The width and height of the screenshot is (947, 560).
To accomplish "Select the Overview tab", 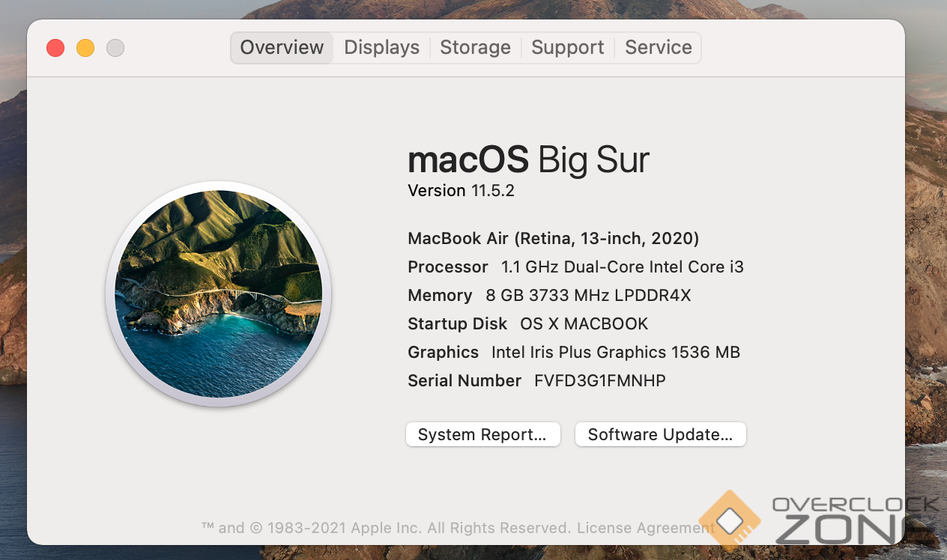I will click(x=282, y=48).
